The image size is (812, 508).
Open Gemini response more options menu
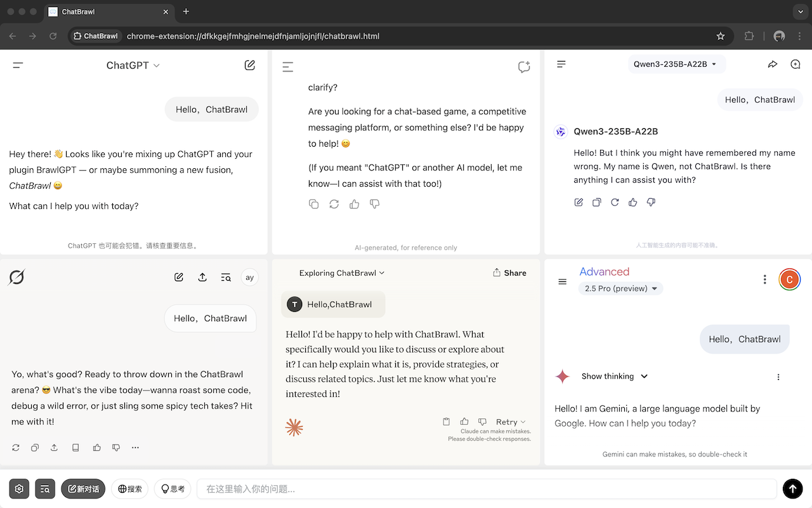[778, 377]
